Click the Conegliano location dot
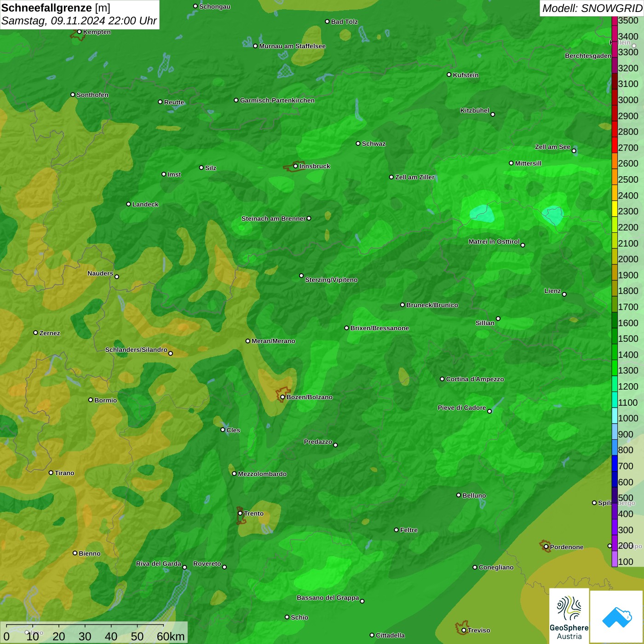 [475, 567]
